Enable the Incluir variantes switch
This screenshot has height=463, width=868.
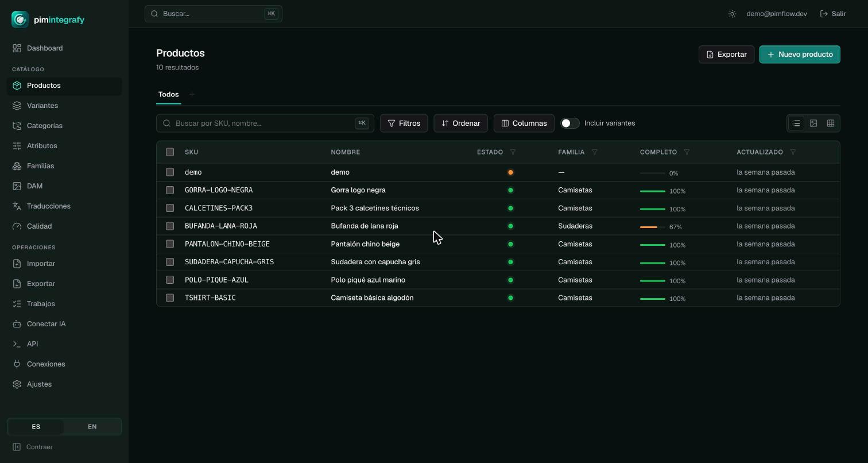[x=570, y=124]
